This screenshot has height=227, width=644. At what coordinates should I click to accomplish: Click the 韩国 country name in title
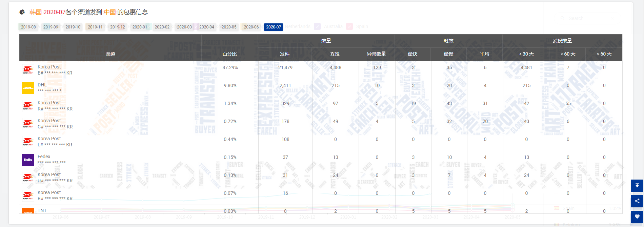click(x=36, y=12)
